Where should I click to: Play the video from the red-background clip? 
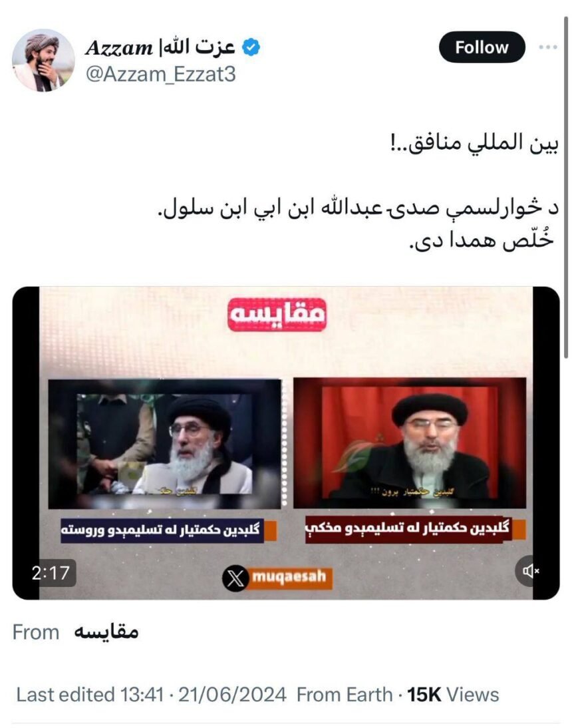410,443
